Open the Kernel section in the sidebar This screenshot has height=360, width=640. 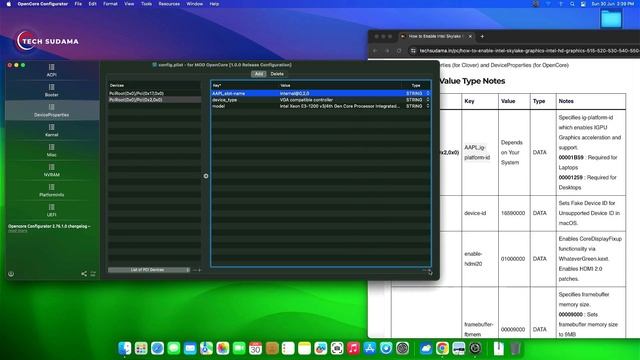pos(51,130)
